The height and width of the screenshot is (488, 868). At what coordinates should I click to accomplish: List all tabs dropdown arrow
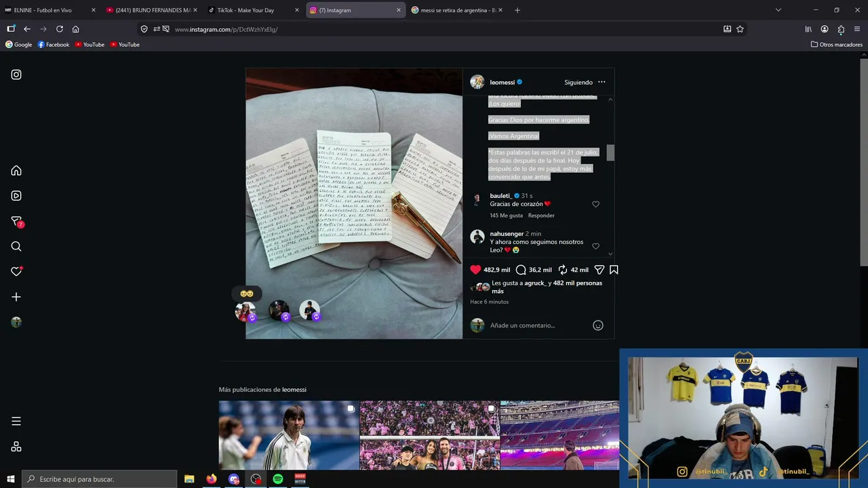point(778,10)
